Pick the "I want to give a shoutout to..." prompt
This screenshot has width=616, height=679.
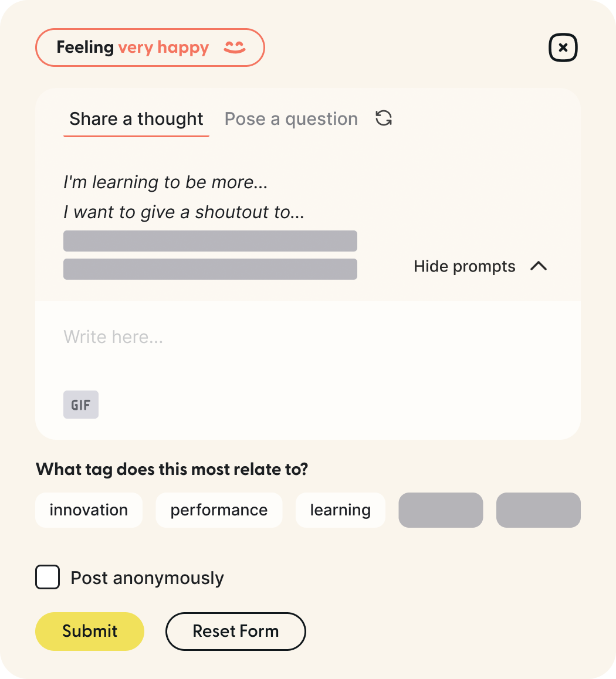pyautogui.click(x=184, y=212)
